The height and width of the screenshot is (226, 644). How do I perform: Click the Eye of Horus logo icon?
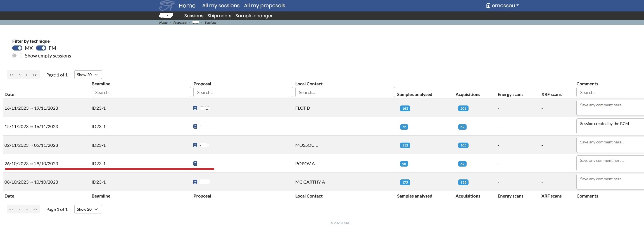tap(167, 6)
